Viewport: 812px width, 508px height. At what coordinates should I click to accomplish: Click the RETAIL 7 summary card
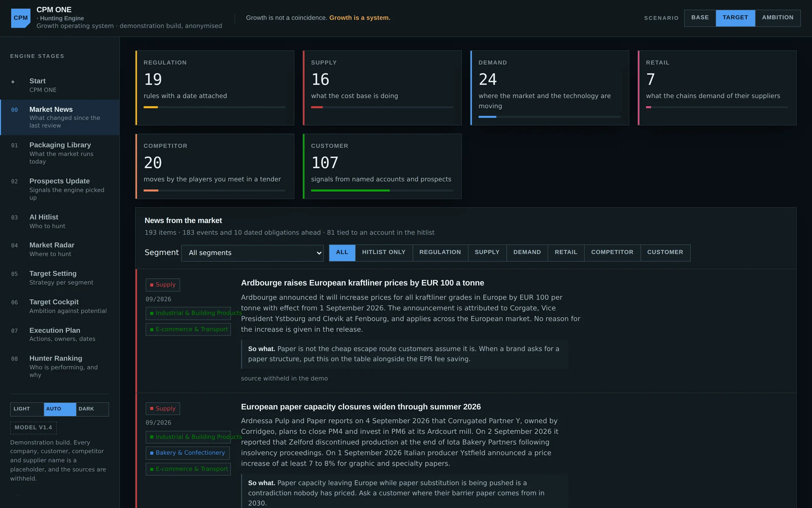pyautogui.click(x=717, y=88)
